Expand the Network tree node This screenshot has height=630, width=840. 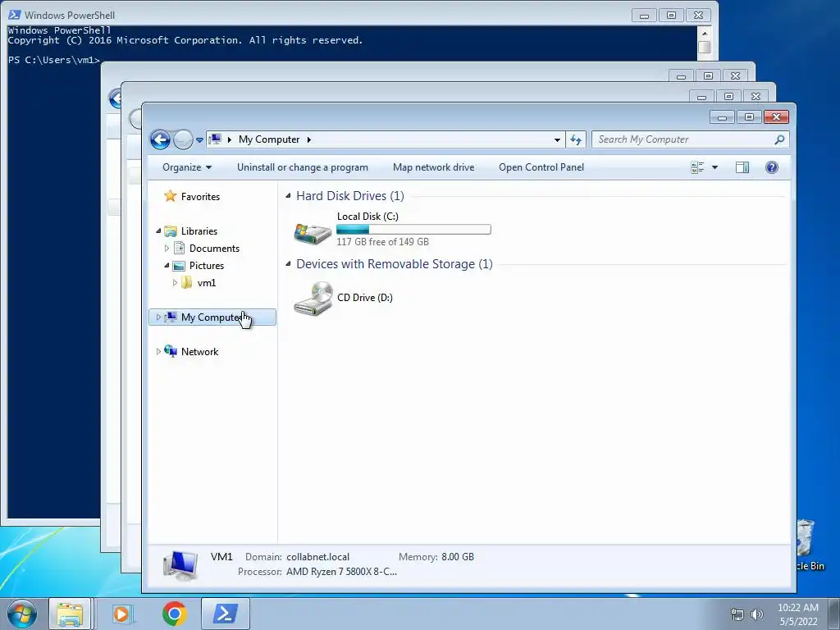[x=158, y=351]
